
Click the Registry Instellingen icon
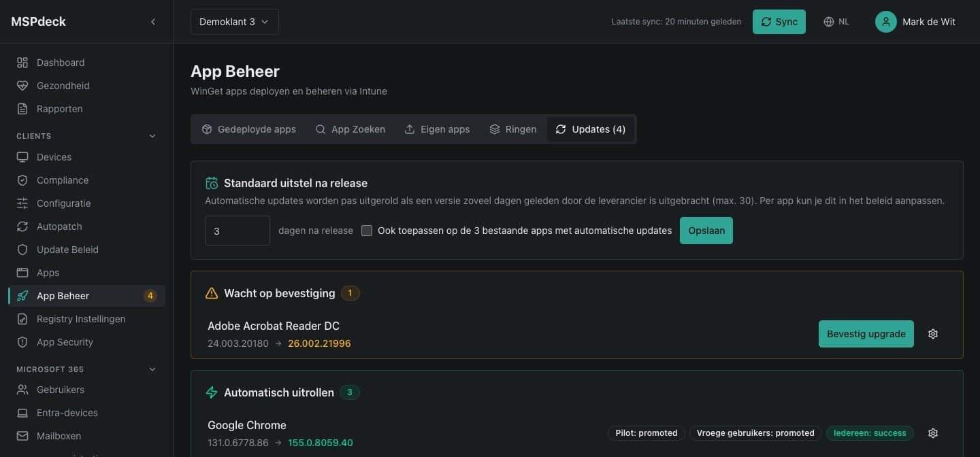(22, 319)
